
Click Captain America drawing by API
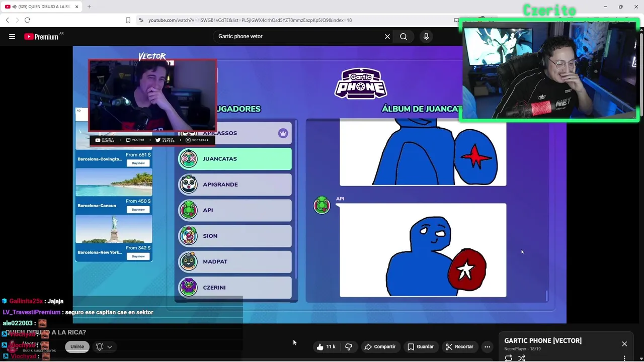(x=423, y=250)
